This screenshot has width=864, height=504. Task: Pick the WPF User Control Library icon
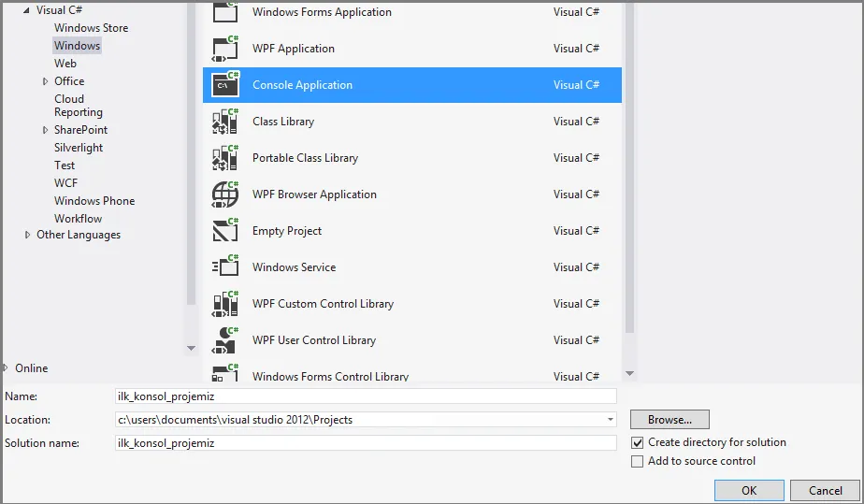coord(225,340)
